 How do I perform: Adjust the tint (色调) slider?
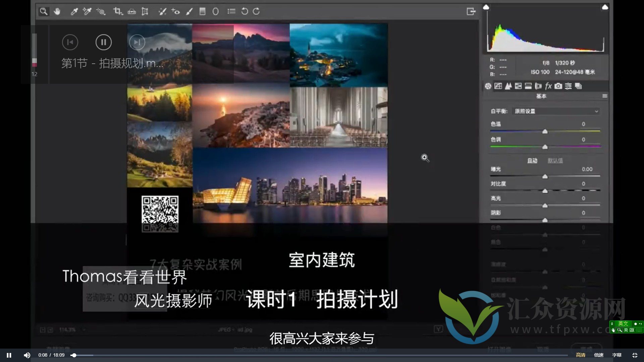pyautogui.click(x=545, y=147)
